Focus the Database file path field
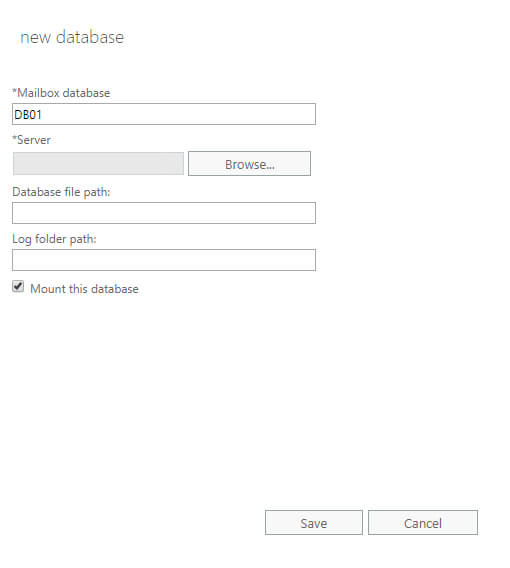510x568 pixels. click(x=164, y=213)
